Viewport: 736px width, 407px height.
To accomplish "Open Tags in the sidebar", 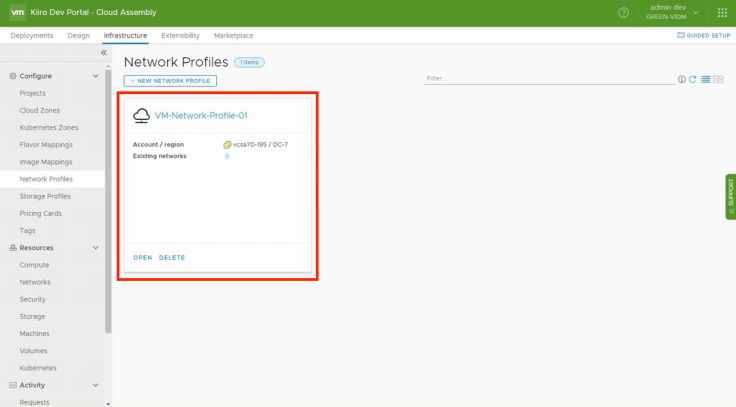I will coord(27,230).
